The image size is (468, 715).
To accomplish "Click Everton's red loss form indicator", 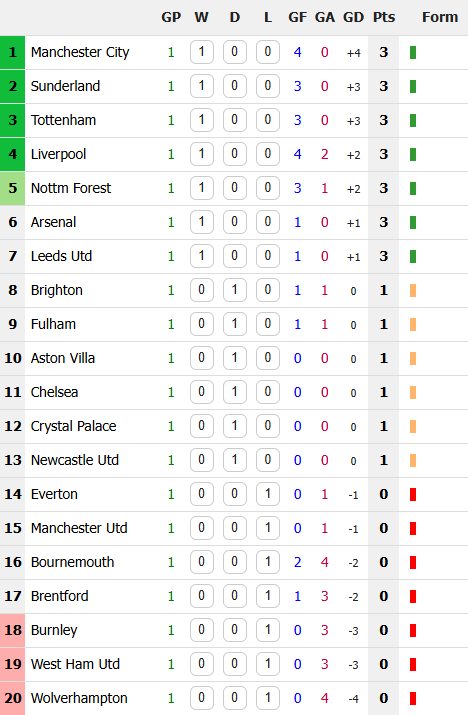I will coord(413,494).
